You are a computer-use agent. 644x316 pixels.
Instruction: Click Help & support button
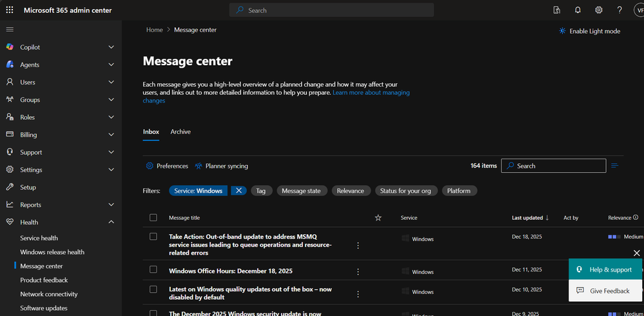605,270
